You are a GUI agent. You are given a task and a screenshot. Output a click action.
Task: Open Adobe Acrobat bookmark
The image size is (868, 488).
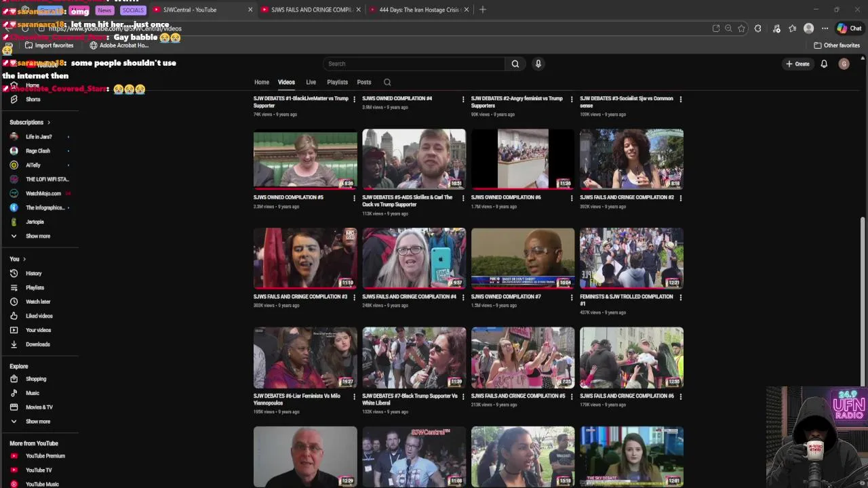(x=119, y=45)
